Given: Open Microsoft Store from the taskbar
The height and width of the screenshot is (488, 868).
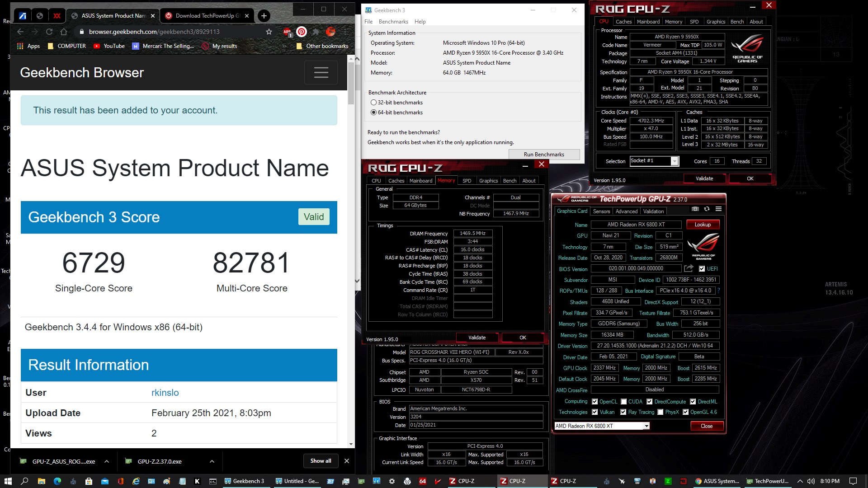Looking at the screenshot, I should 89,481.
